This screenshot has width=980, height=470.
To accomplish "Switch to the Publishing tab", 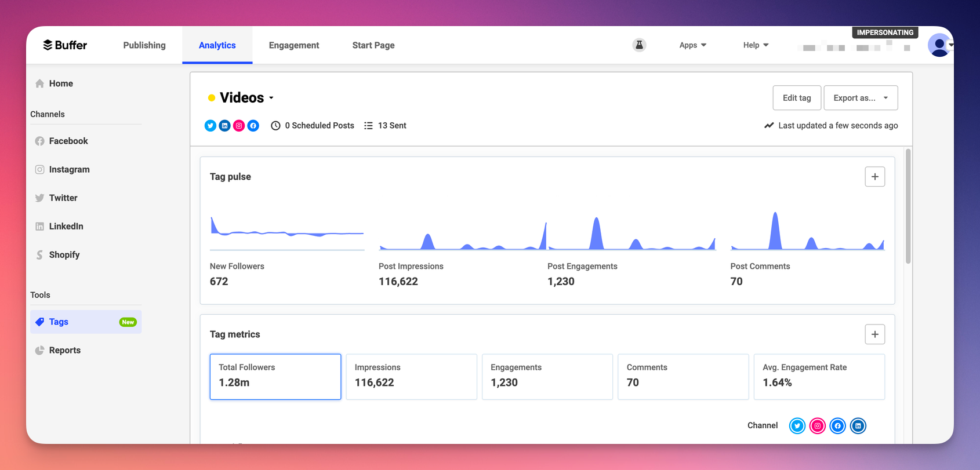I will coord(144,45).
